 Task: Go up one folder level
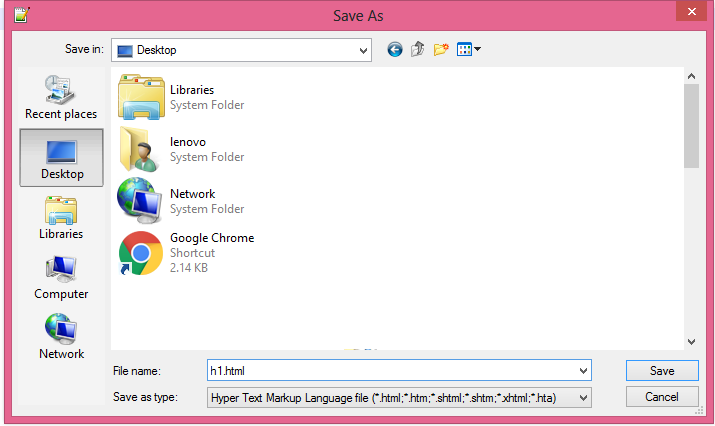[x=418, y=49]
